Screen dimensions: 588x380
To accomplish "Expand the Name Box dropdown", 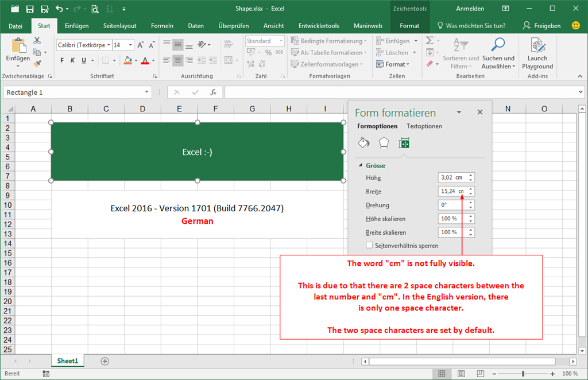I will click(146, 92).
